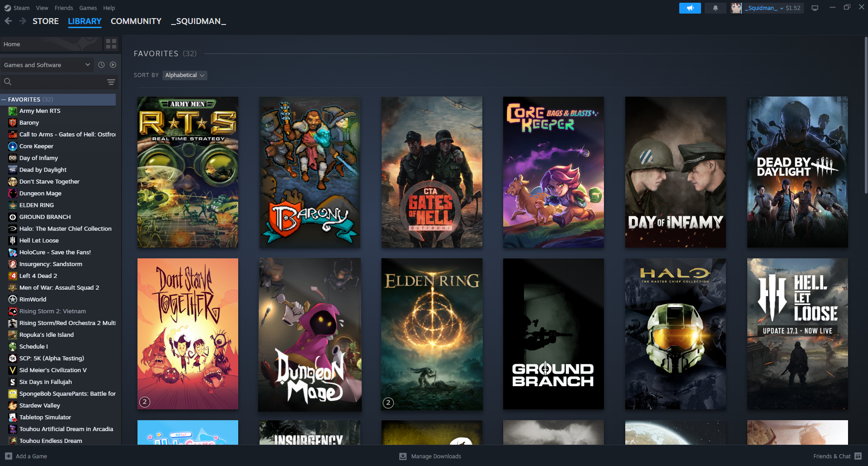868x466 pixels.
Task: Click the main library vertical scrollbar
Action: [866, 115]
